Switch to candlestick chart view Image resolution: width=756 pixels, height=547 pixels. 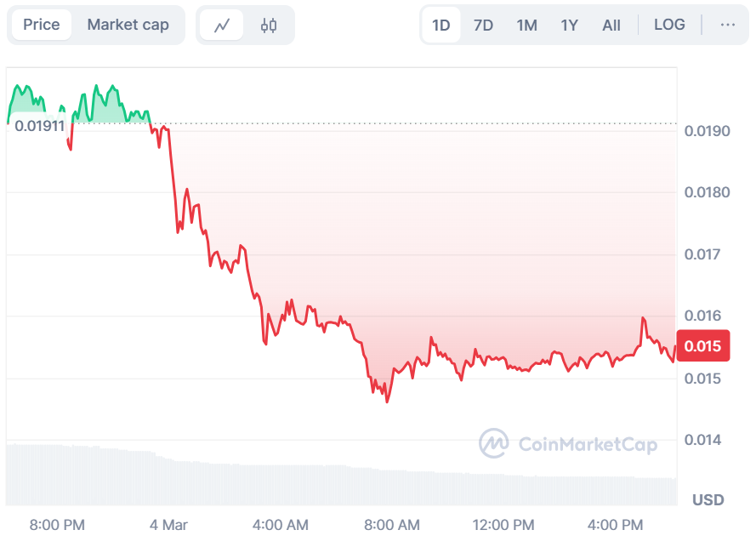pos(269,26)
